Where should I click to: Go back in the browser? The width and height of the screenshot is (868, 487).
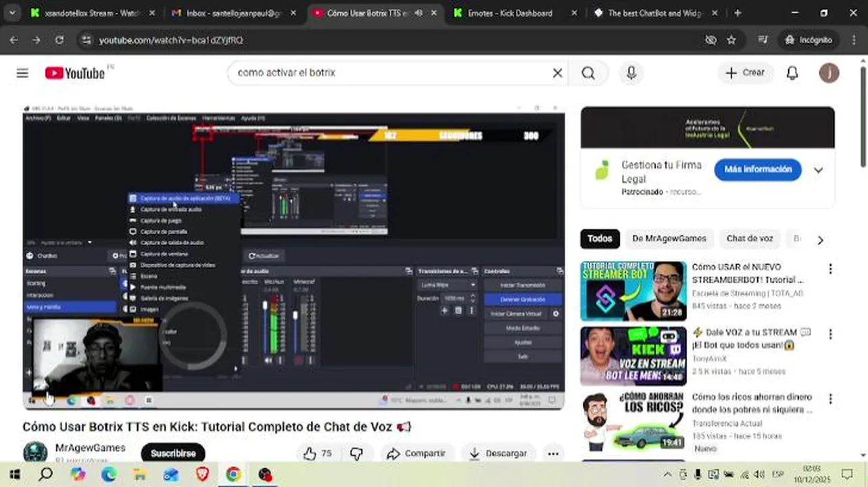pyautogui.click(x=14, y=40)
